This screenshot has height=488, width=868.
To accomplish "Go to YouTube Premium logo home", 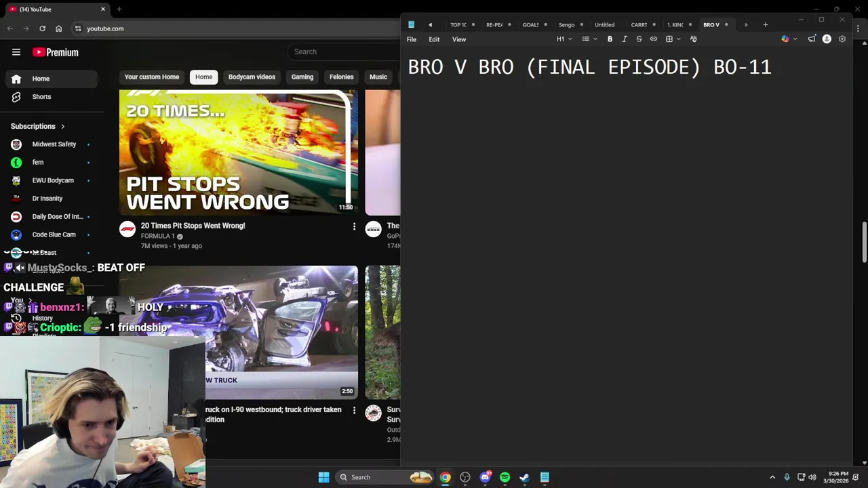I will (56, 52).
